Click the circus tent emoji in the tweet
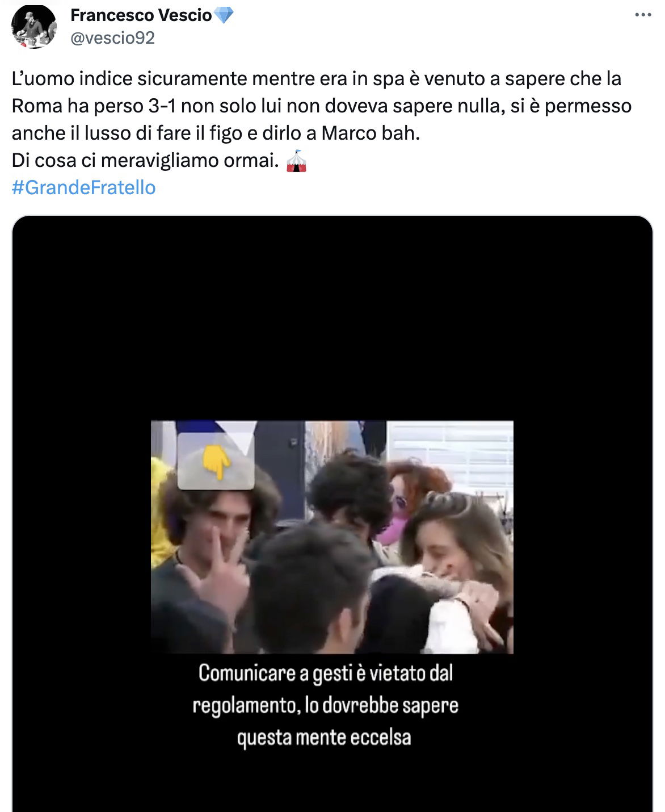 click(296, 161)
